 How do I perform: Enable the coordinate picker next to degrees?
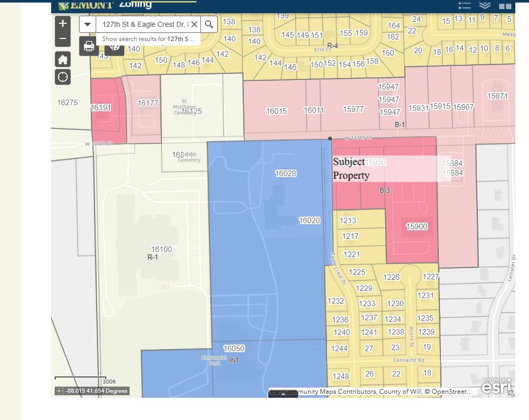[x=59, y=391]
